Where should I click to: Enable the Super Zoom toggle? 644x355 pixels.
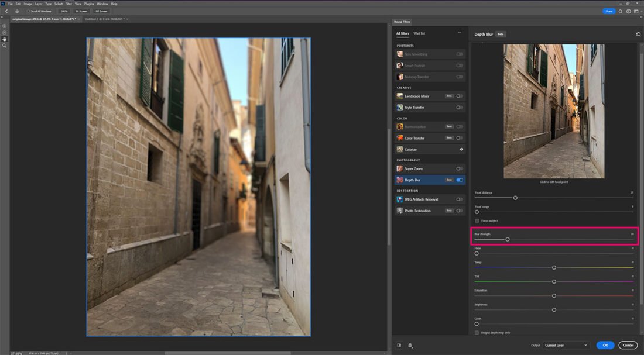[x=459, y=168]
